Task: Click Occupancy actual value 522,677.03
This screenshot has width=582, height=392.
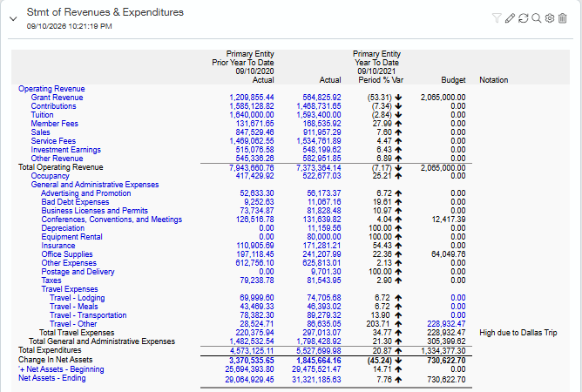Action: (x=321, y=176)
